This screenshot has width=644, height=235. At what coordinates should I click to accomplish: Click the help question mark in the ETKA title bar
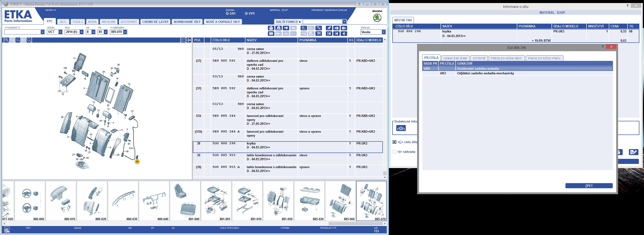click(x=359, y=4)
